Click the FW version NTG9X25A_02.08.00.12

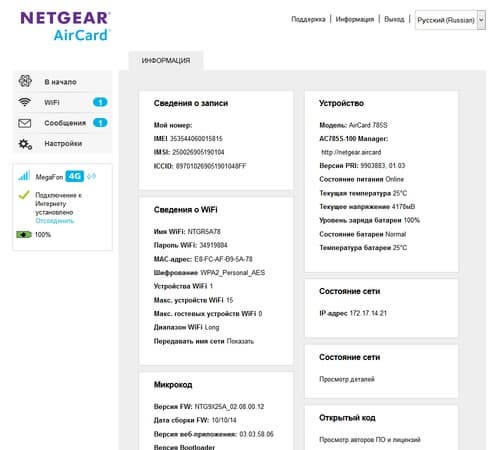[229, 407]
